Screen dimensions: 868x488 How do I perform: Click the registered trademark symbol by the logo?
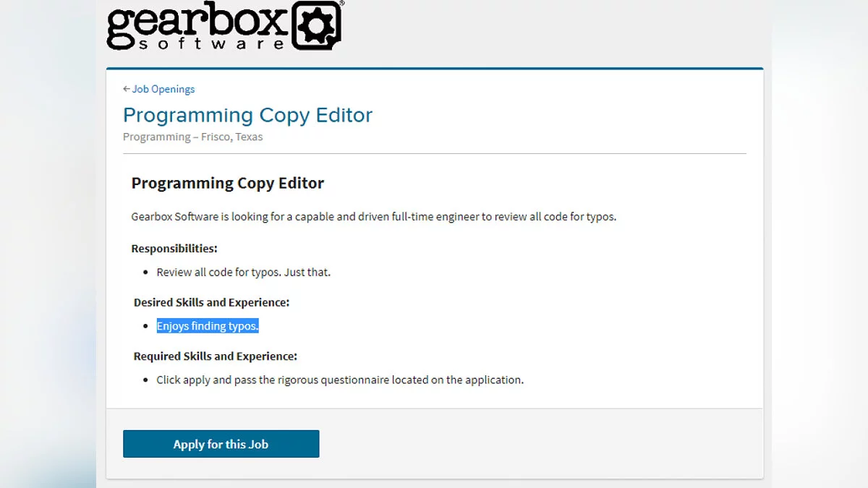pyautogui.click(x=341, y=4)
